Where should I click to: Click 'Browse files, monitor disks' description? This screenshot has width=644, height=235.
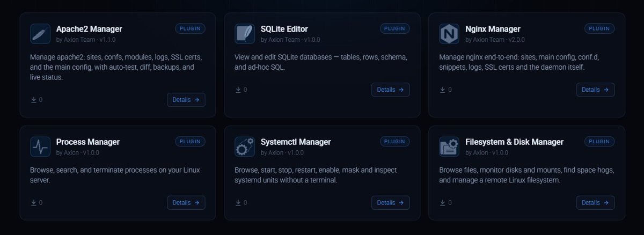[x=526, y=175]
